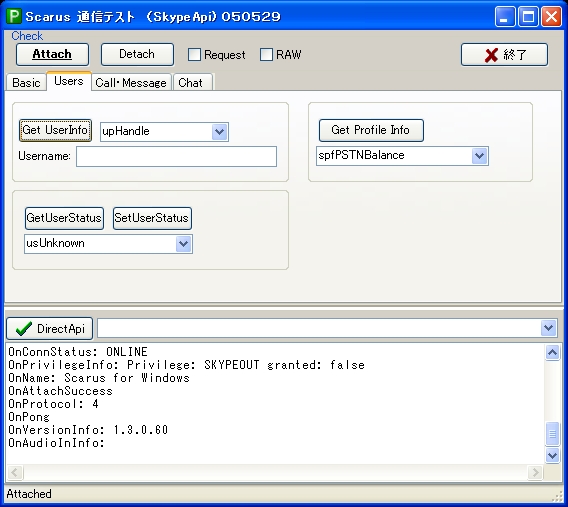
Task: Click the log horizontal scroll right arrow
Action: [x=535, y=472]
